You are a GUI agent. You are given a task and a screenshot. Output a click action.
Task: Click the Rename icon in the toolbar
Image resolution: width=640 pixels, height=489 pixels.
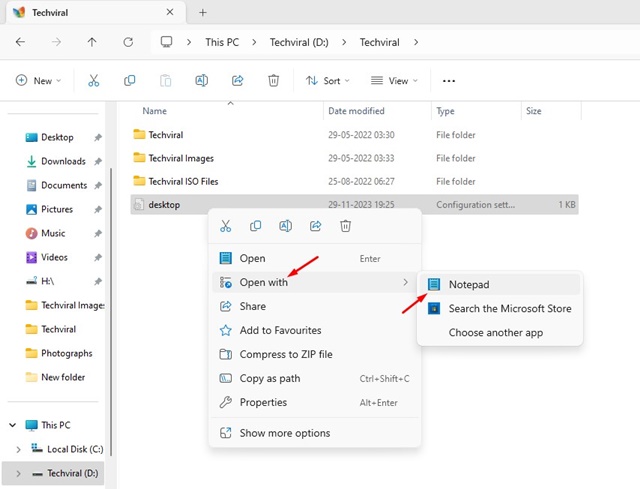[202, 81]
